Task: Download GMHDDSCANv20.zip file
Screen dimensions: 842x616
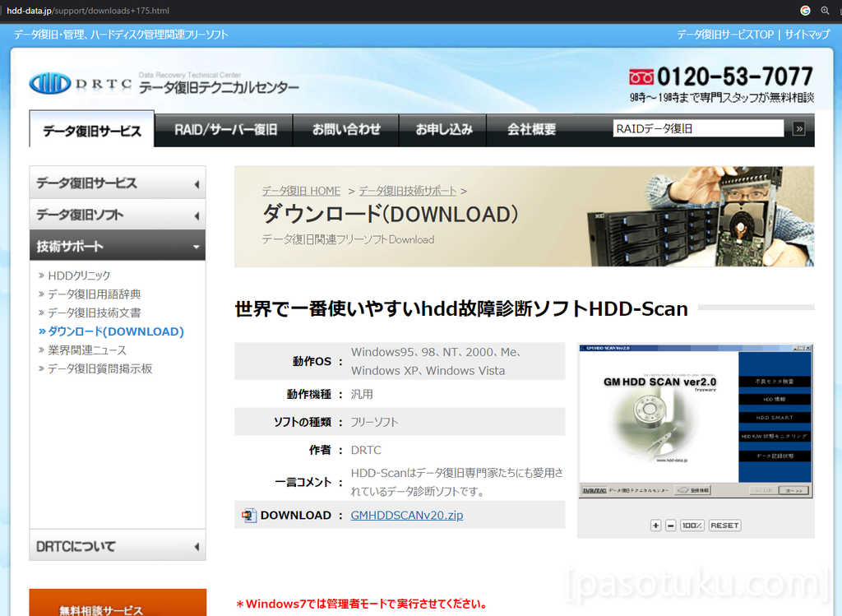Action: point(406,516)
